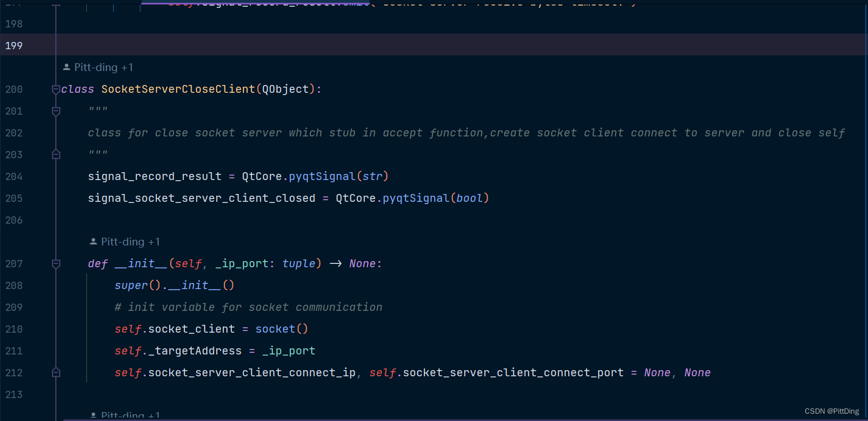Toggle the docstring end fold marker on line 203
This screenshot has width=868, height=421.
click(56, 155)
